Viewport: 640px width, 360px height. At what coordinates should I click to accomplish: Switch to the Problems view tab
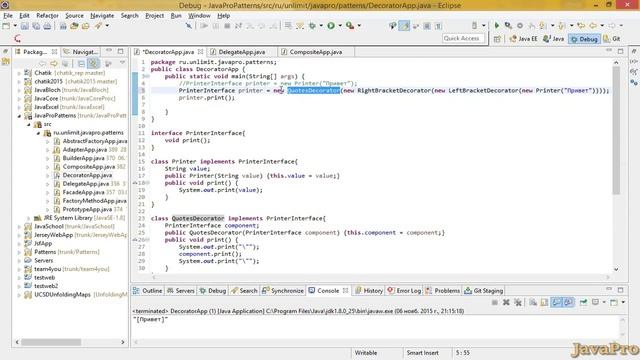(x=442, y=291)
